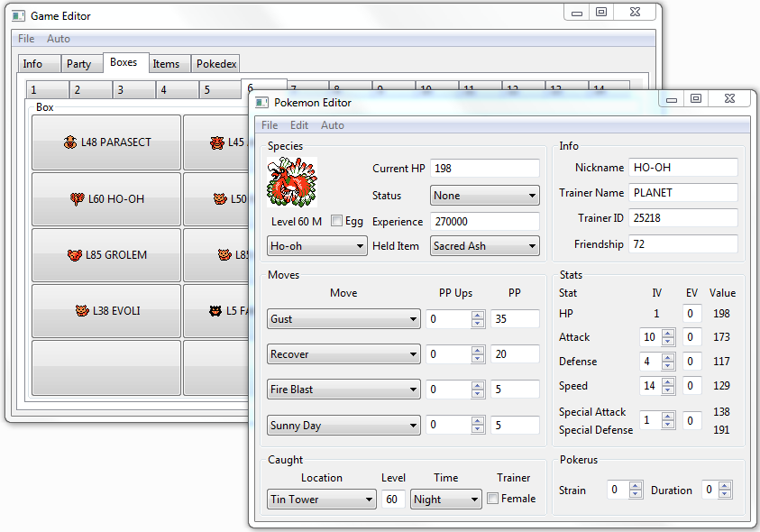Click the Defense IV spinner showing 4

[x=658, y=361]
